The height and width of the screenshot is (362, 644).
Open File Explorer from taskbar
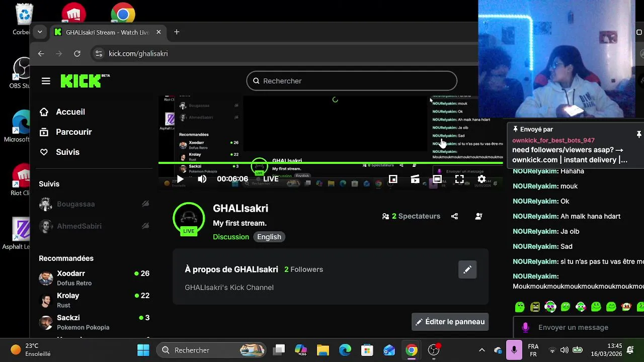coord(323,350)
